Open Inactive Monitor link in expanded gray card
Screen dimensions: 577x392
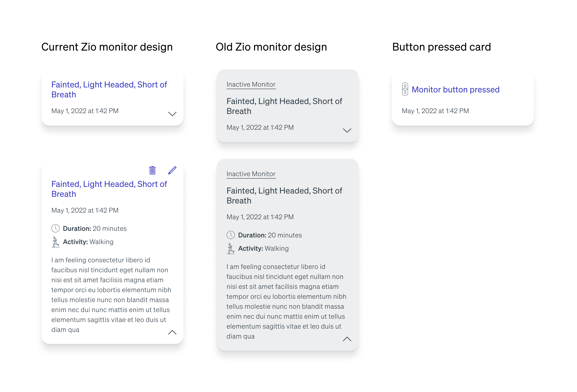coord(251,174)
